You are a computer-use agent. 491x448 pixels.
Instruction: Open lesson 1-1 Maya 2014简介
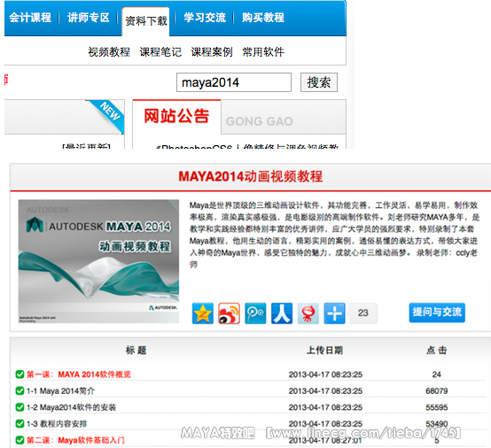[x=60, y=391]
